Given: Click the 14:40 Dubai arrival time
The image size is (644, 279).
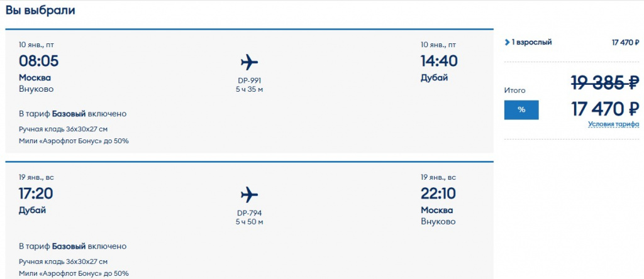Looking at the screenshot, I should point(439,62).
